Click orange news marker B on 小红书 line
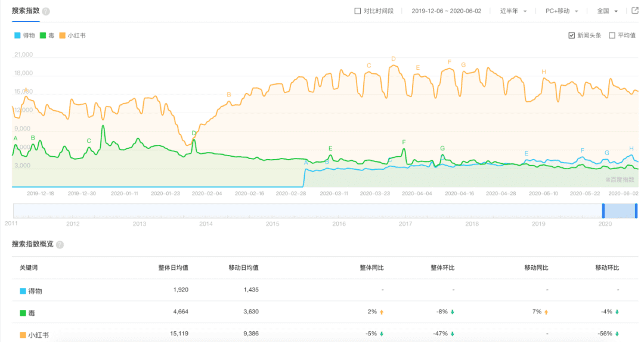 (229, 95)
